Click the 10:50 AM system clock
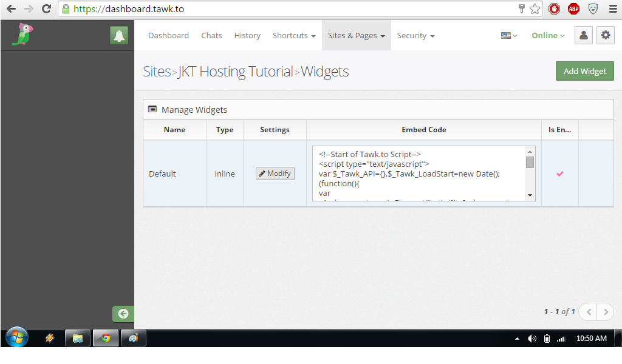Image resolution: width=622 pixels, height=364 pixels. coord(592,339)
